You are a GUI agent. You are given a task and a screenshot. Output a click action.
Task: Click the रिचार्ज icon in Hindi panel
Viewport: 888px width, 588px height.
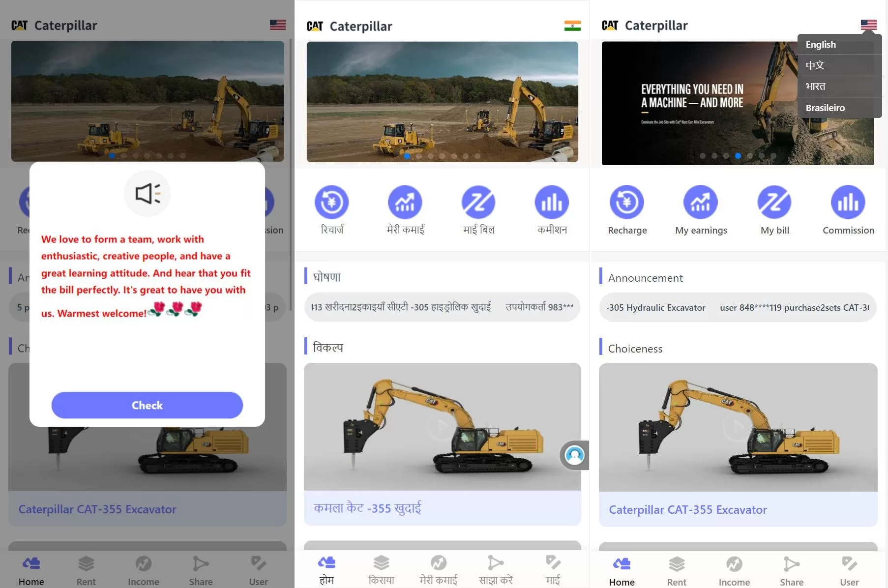click(331, 202)
